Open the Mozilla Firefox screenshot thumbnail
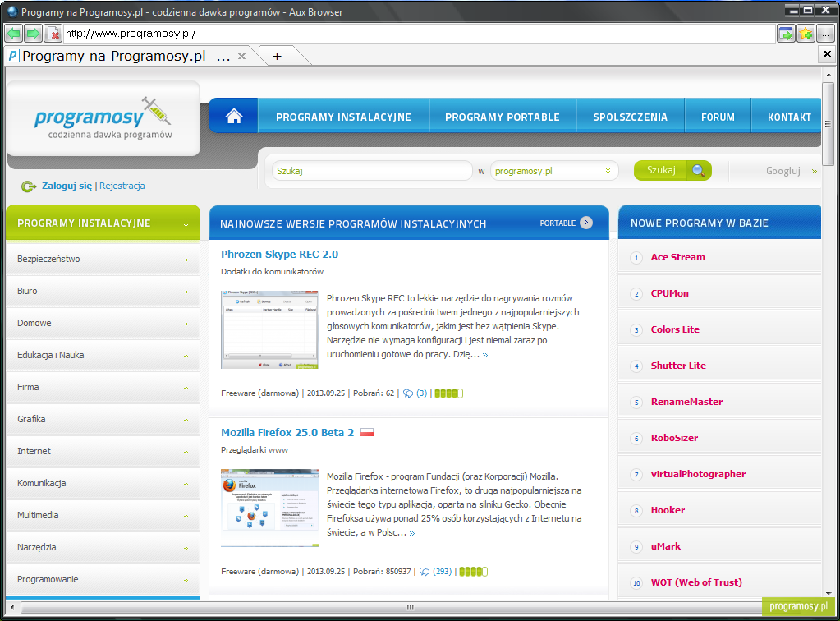Viewport: 840px width, 621px height. coord(270,508)
